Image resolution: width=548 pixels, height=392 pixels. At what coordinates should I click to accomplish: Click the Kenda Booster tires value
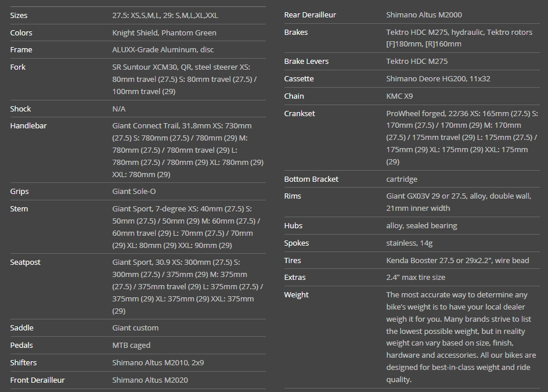coord(457,261)
